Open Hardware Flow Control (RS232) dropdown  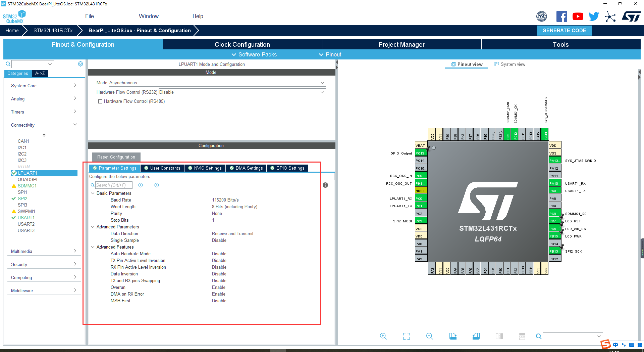pyautogui.click(x=242, y=92)
